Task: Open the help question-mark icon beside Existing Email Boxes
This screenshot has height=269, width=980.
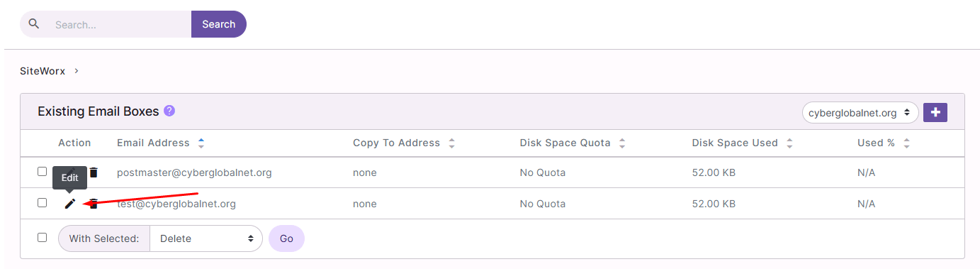Action: [169, 111]
